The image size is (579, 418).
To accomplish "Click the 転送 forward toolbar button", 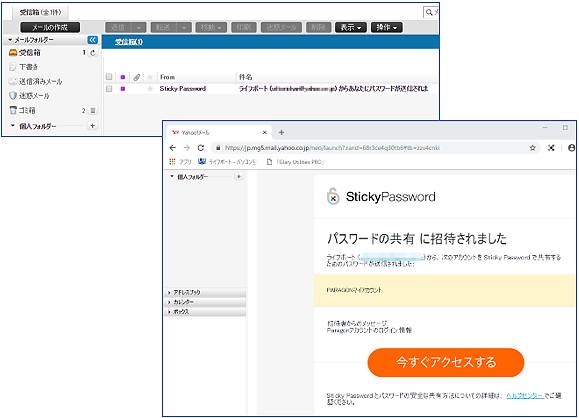I will click(x=163, y=27).
